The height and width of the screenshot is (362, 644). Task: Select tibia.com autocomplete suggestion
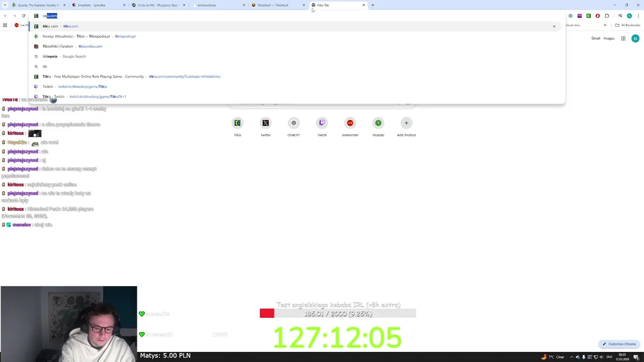click(296, 26)
